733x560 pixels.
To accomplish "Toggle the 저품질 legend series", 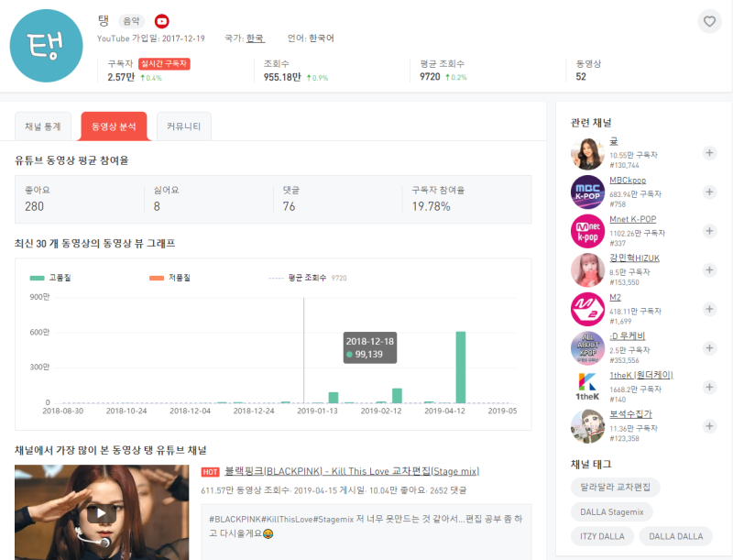I will (x=170, y=278).
